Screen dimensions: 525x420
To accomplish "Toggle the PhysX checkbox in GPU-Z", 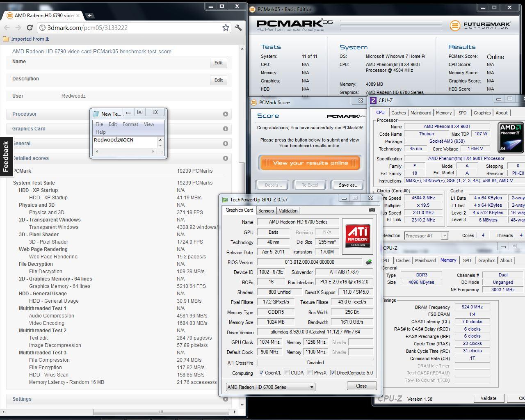I will (x=310, y=373).
